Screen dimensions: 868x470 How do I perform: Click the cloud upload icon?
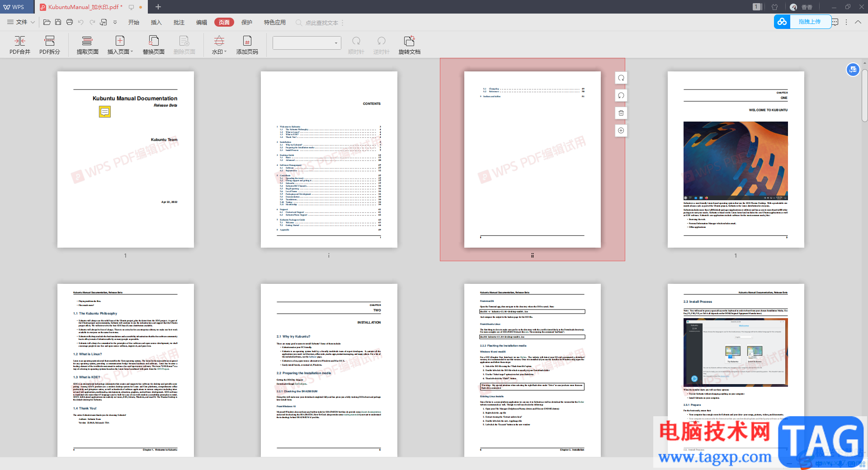tap(782, 22)
